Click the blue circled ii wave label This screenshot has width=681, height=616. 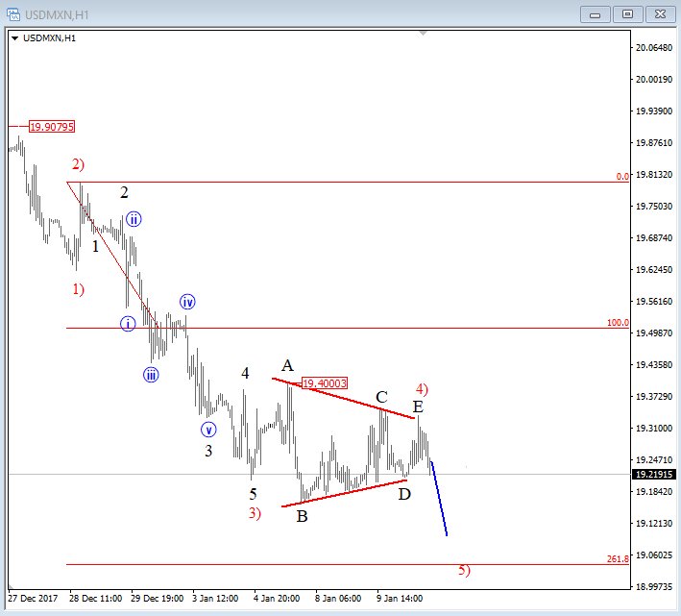pos(134,219)
